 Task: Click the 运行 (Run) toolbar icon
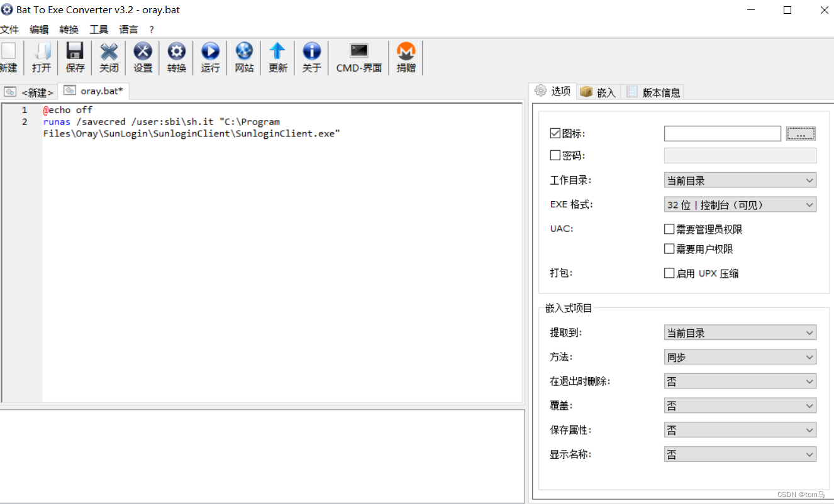[210, 57]
